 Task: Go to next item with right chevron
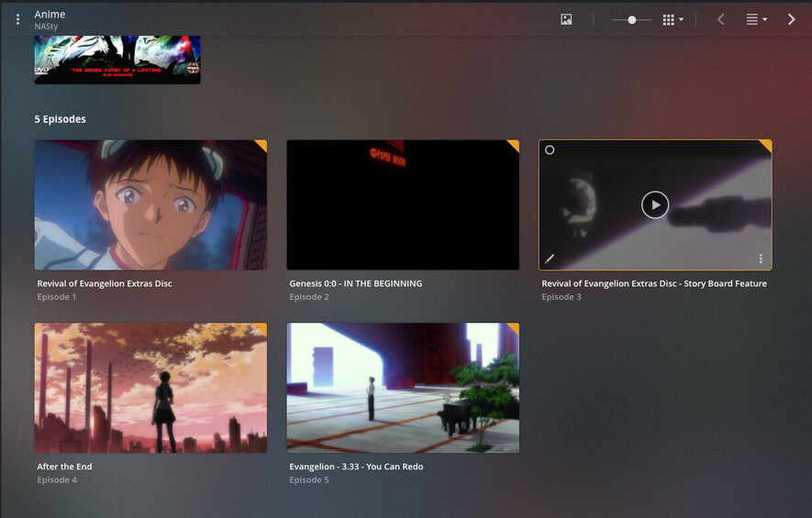pos(791,19)
